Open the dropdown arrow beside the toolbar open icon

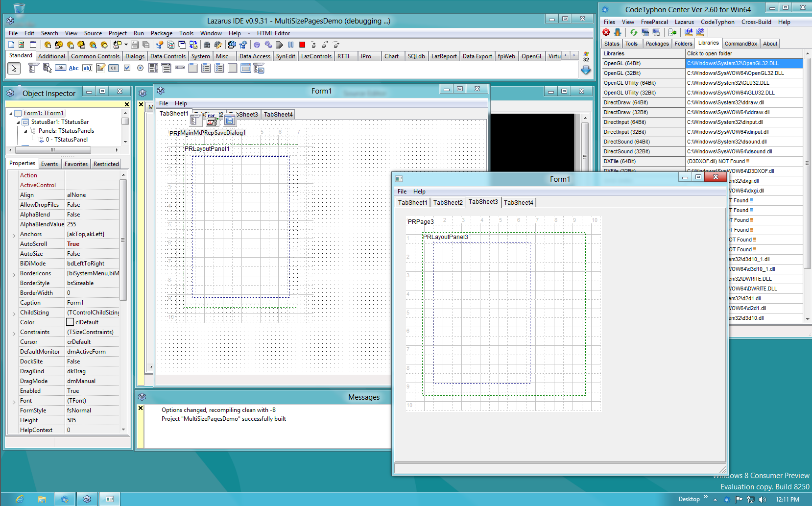click(x=126, y=45)
